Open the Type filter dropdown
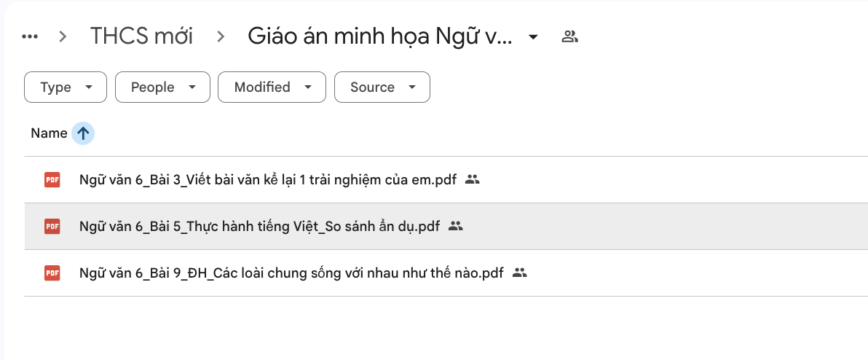 tap(66, 87)
